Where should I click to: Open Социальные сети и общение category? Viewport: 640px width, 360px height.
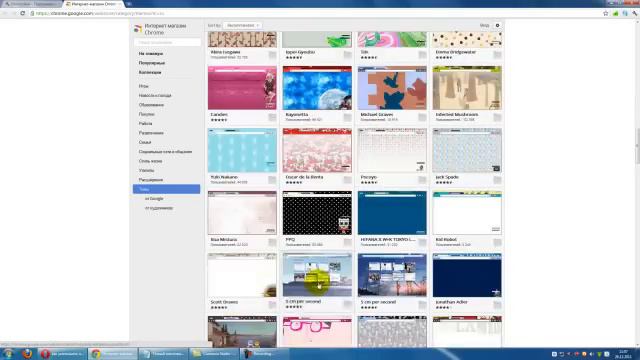tap(165, 151)
